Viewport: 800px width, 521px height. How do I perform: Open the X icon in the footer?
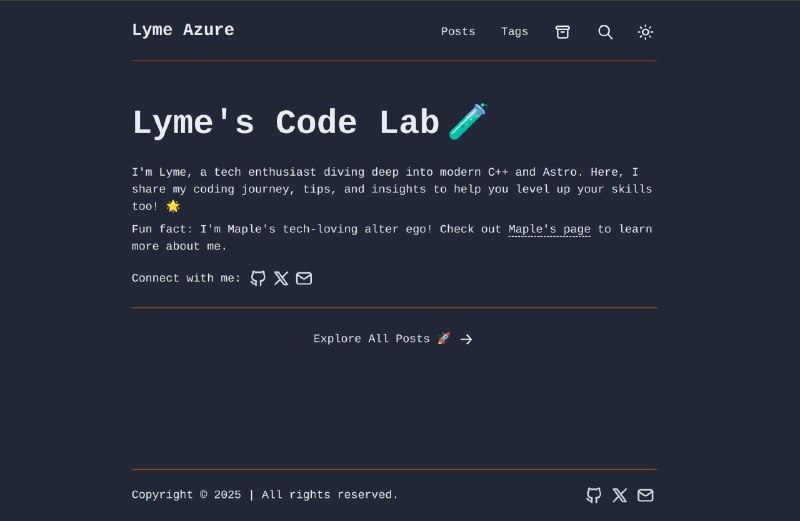coord(620,495)
